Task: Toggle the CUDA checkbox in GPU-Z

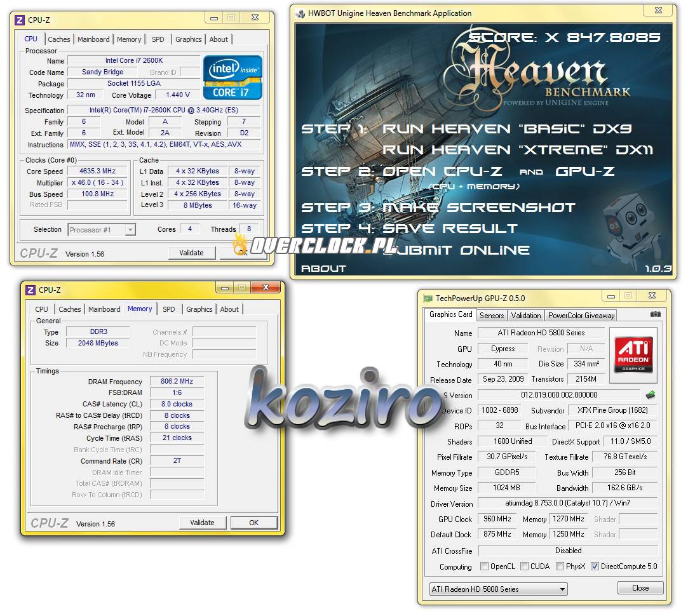Action: (x=524, y=566)
